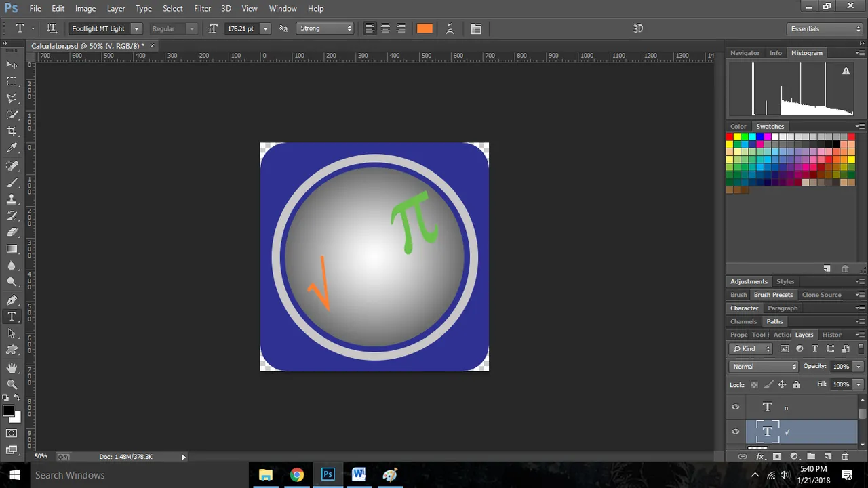
Task: Select the Polygonal Lasso tool
Action: (12, 98)
